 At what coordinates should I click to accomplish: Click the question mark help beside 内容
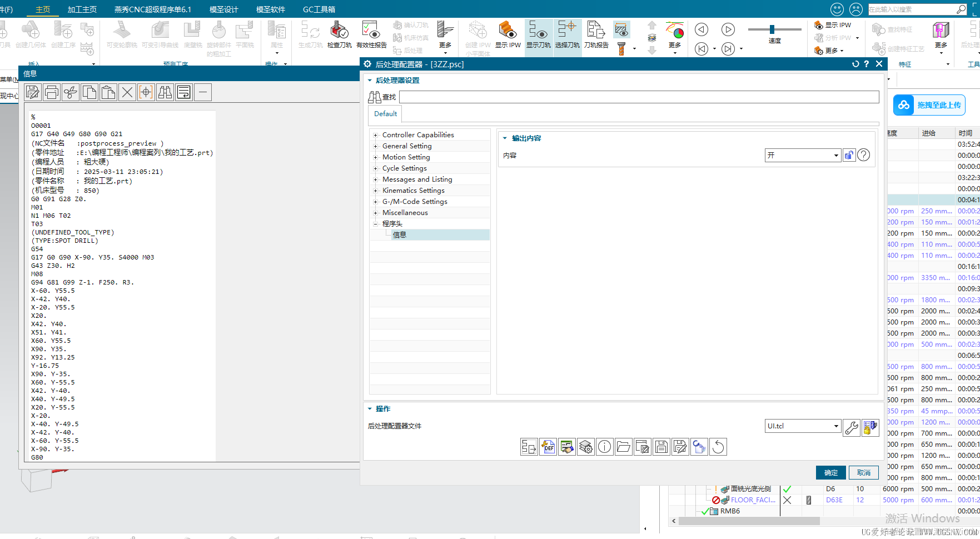coord(863,155)
